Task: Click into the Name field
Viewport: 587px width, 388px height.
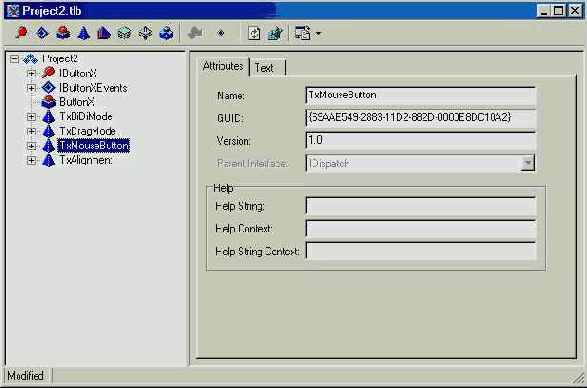Action: (421, 96)
